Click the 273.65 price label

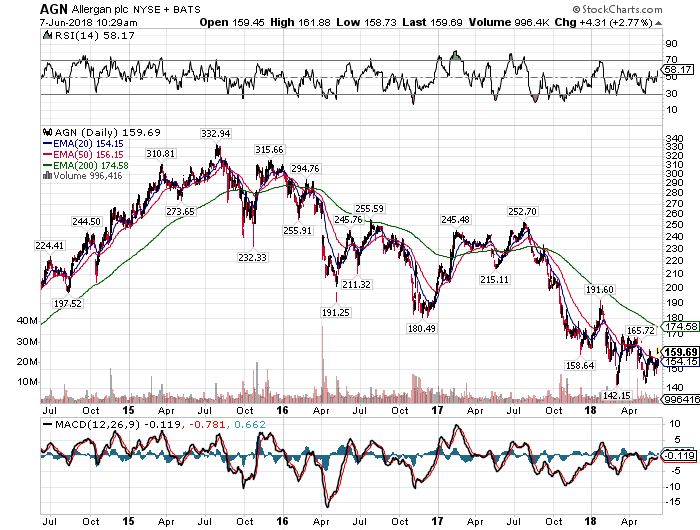[180, 211]
